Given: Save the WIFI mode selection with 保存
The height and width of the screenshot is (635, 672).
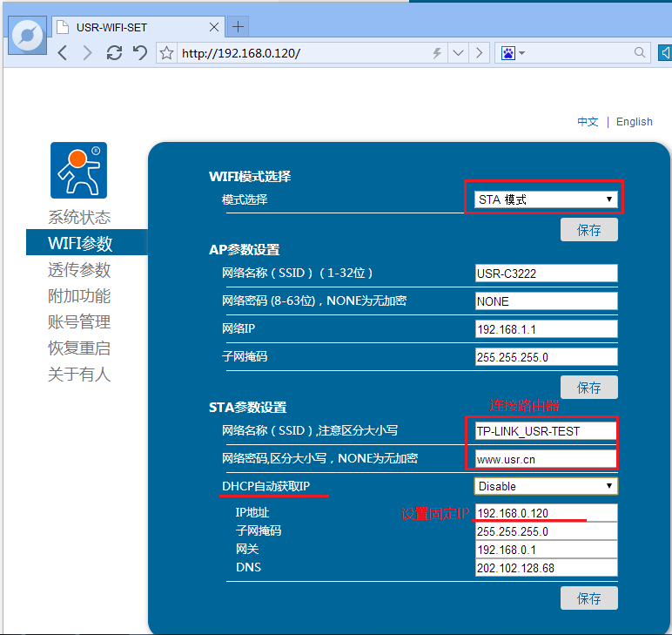Looking at the screenshot, I should pos(588,230).
